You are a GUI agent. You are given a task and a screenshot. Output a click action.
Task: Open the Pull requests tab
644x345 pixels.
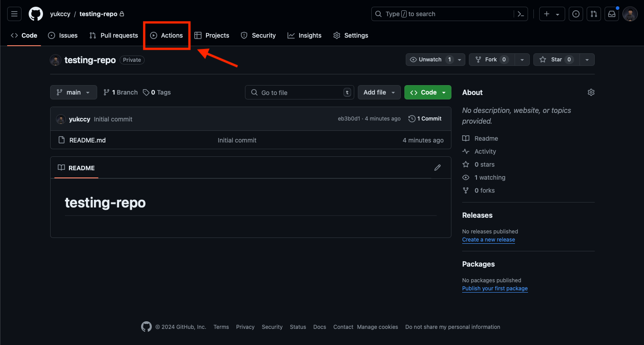pos(114,35)
